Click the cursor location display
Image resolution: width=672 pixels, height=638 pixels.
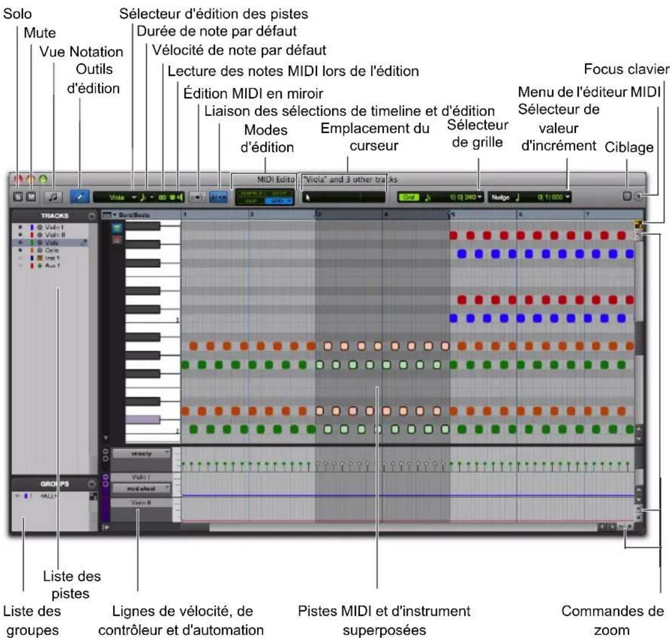343,197
